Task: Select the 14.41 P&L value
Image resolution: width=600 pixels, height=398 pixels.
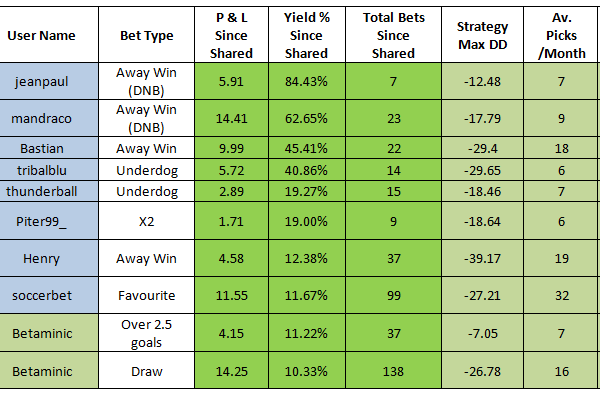Action: click(x=232, y=118)
